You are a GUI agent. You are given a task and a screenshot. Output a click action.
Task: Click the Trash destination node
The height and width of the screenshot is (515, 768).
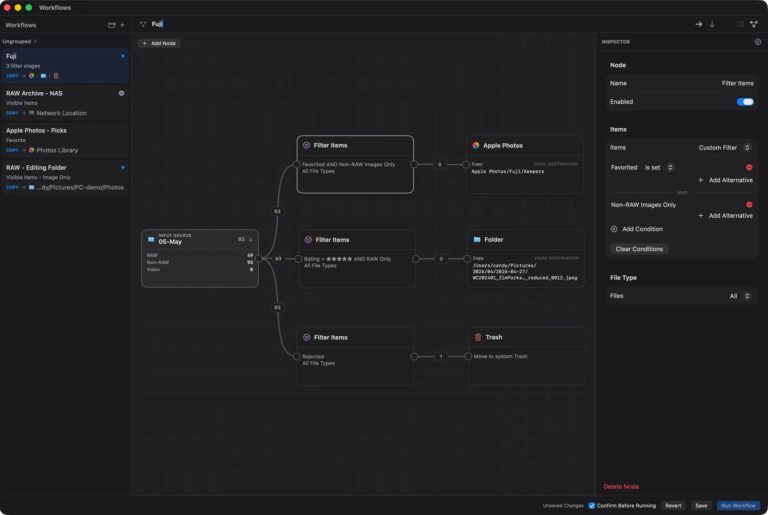point(527,356)
